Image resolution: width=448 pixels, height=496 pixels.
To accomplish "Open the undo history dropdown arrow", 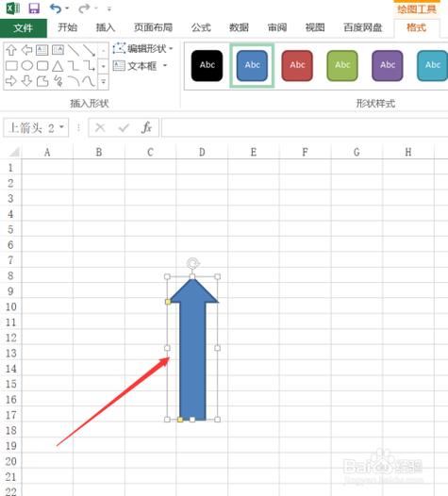I will coord(67,8).
